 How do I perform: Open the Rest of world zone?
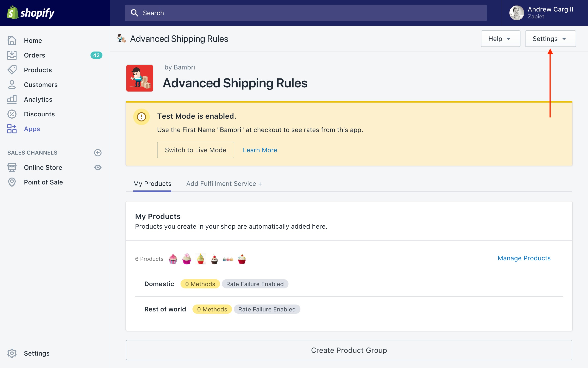(x=165, y=309)
